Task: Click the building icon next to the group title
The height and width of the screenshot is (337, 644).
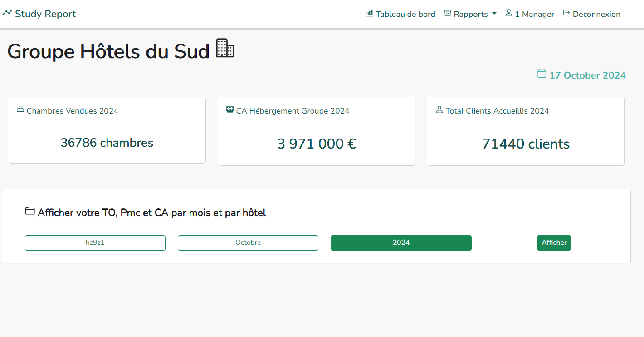Action: [x=225, y=48]
